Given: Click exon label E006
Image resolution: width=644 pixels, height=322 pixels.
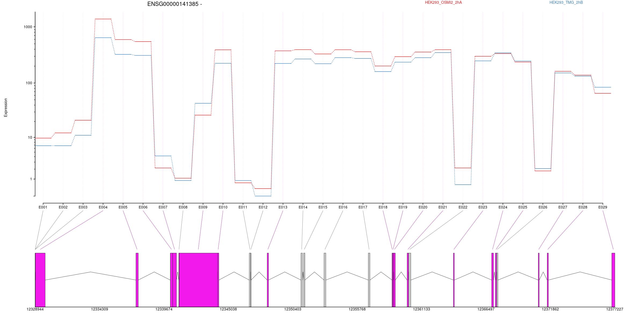Looking at the screenshot, I should [143, 207].
